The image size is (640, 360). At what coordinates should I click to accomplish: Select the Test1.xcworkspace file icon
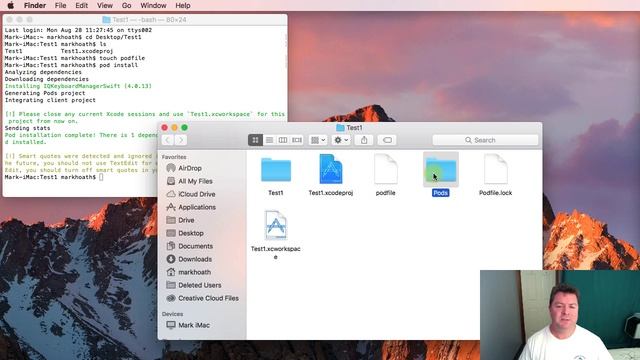click(x=276, y=225)
